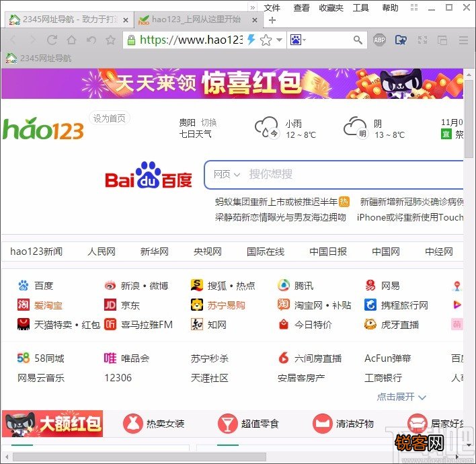Expand the double-chevron overflow button
Viewport: 476px width, 464px height.
point(253,7)
